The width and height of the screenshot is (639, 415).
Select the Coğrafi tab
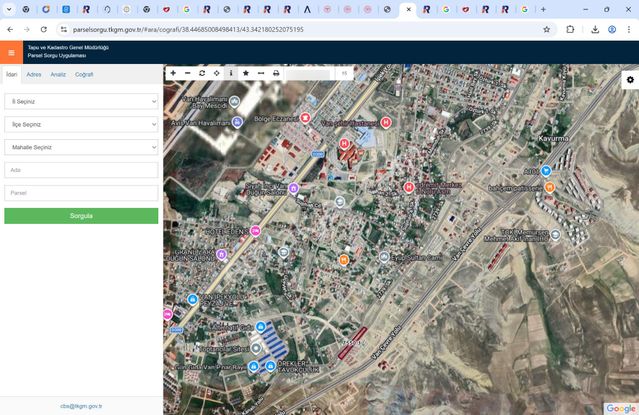[84, 74]
